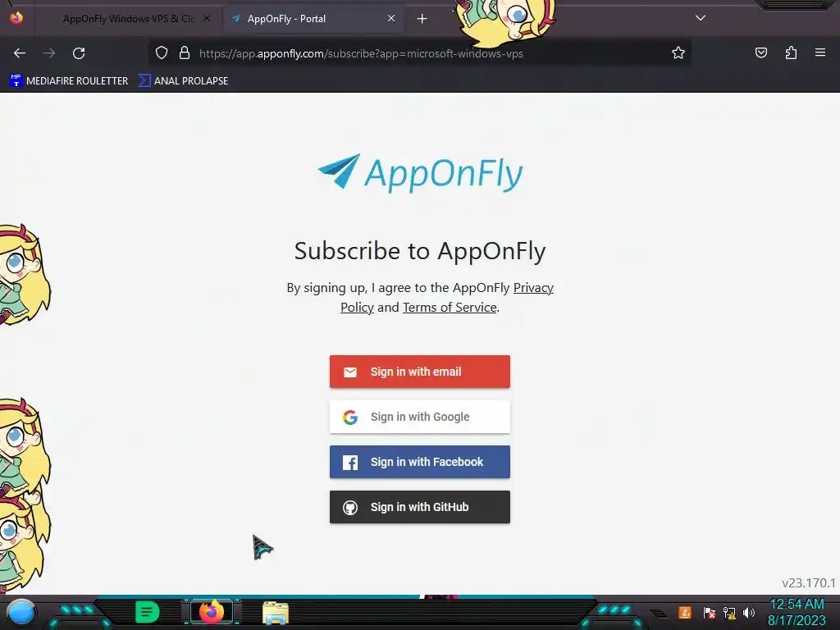Choose Sign in with Facebook
The image size is (840, 630).
(x=420, y=462)
